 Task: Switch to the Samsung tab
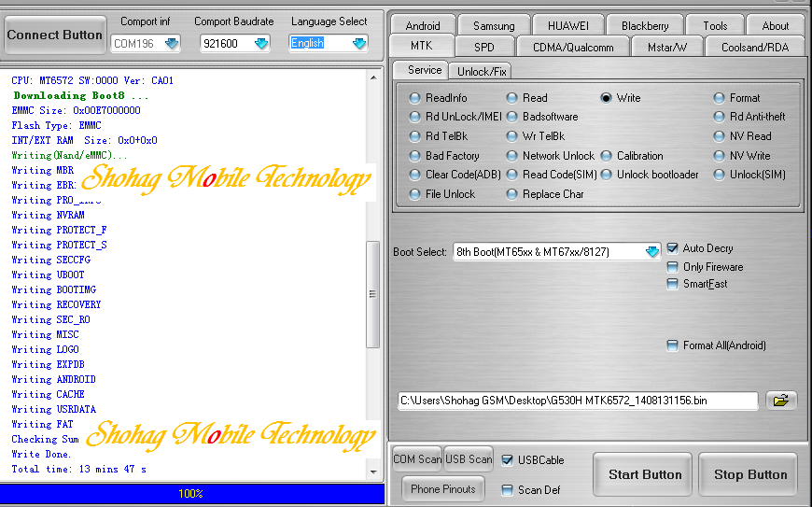494,25
